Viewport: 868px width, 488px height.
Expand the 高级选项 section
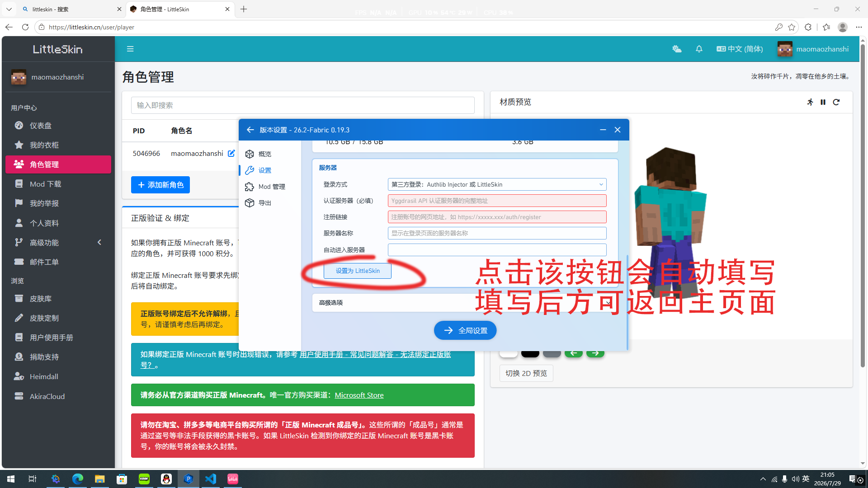[465, 303]
